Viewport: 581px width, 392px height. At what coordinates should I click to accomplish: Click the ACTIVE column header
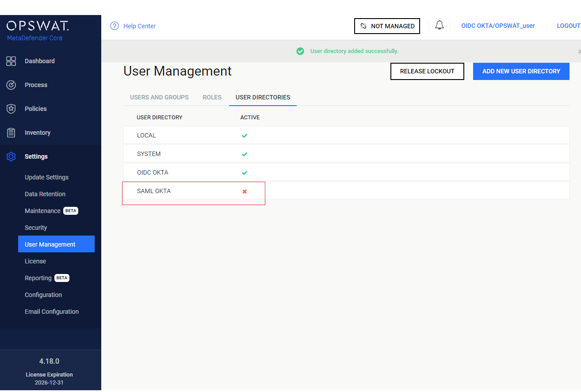coord(250,118)
